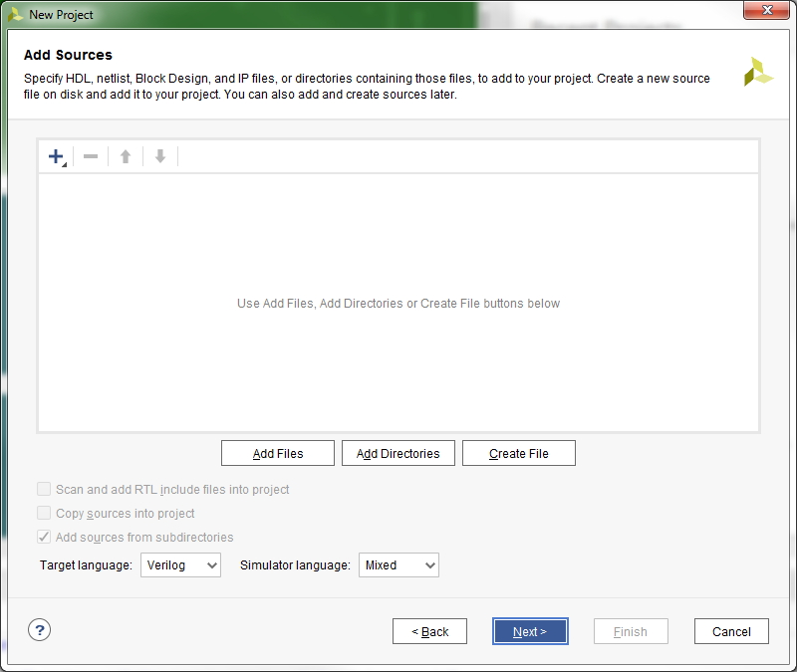Check Copy sources into project

[44, 513]
